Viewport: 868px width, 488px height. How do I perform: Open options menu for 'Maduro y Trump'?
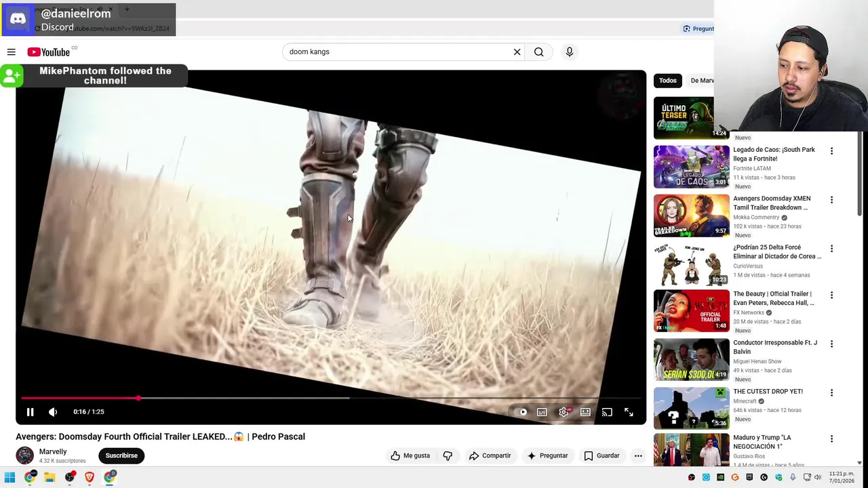click(831, 439)
